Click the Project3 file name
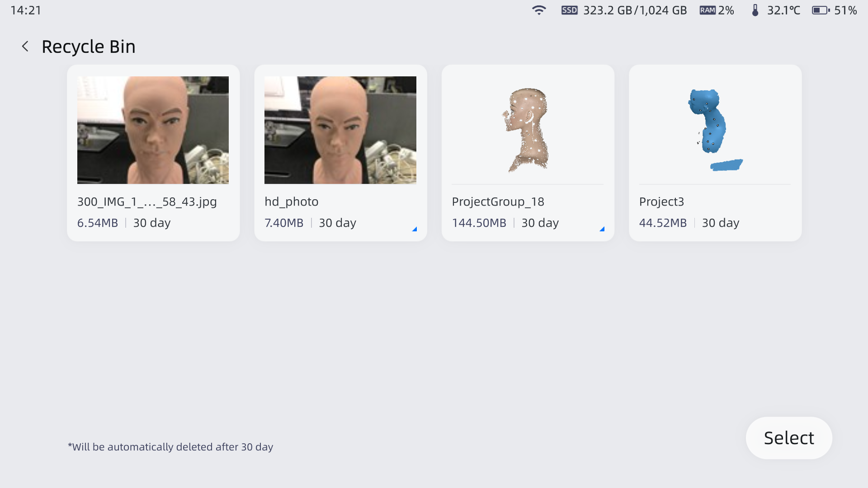The image size is (868, 488). click(x=661, y=202)
